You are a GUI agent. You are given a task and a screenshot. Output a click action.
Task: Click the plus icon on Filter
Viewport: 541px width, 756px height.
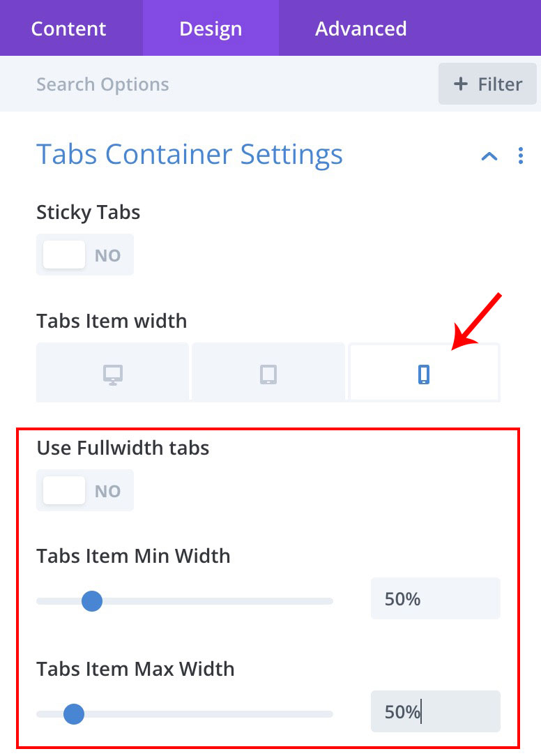(460, 84)
